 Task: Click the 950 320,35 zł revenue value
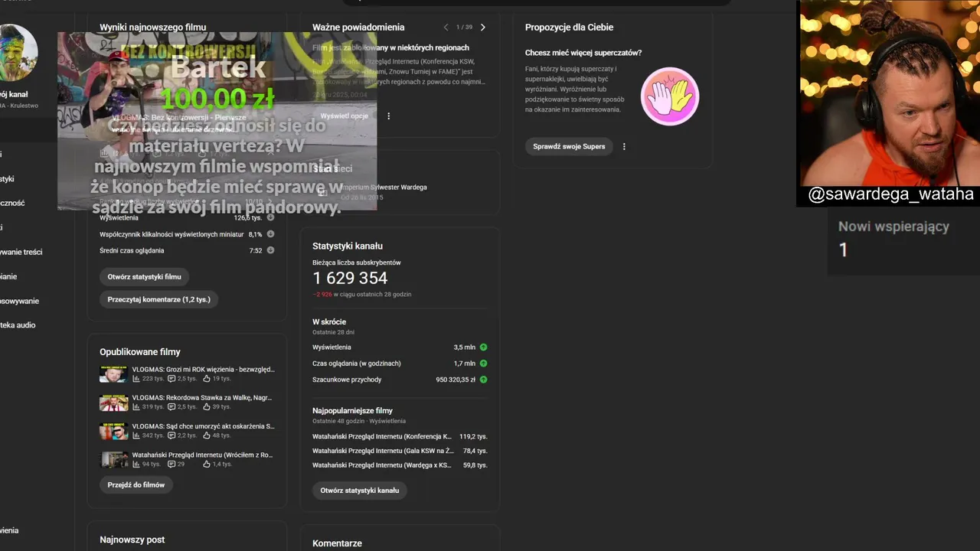click(x=456, y=380)
